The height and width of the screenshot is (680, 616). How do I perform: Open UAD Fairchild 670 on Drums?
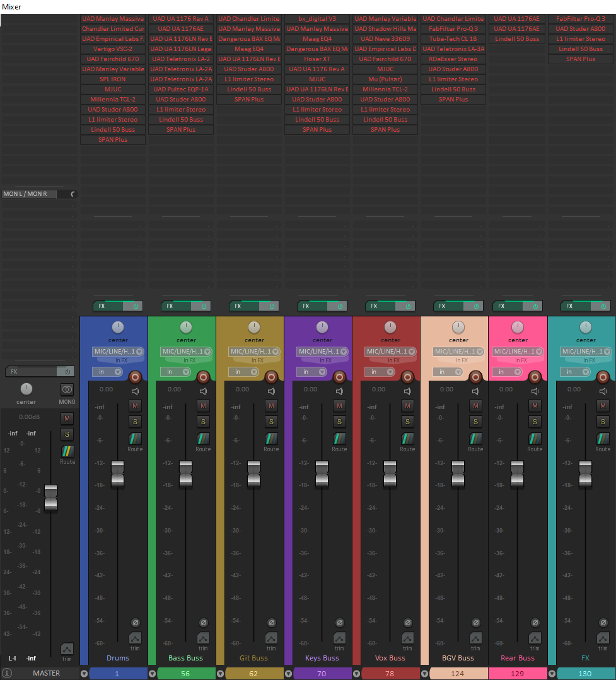pos(113,59)
